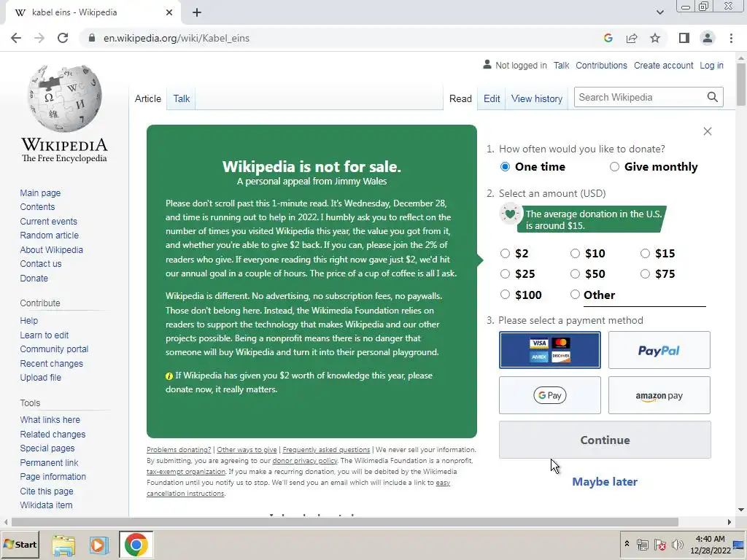Open the Talk tab
The height and width of the screenshot is (560, 747).
pyautogui.click(x=182, y=98)
